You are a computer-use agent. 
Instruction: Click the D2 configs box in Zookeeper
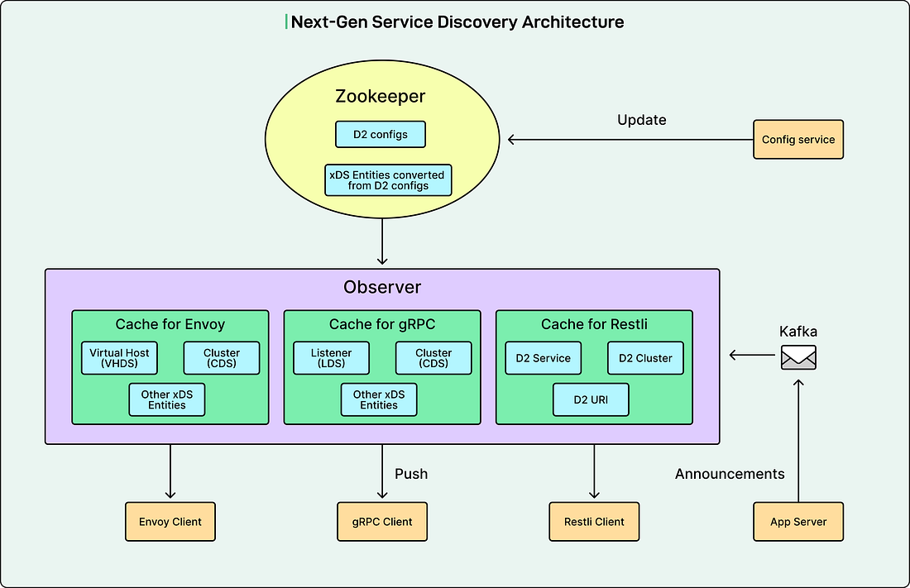[x=381, y=134]
